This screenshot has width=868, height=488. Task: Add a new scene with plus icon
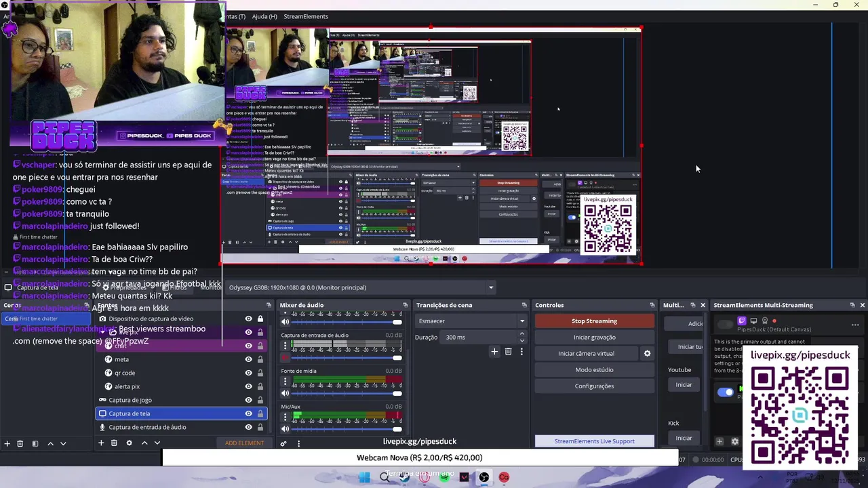(7, 443)
